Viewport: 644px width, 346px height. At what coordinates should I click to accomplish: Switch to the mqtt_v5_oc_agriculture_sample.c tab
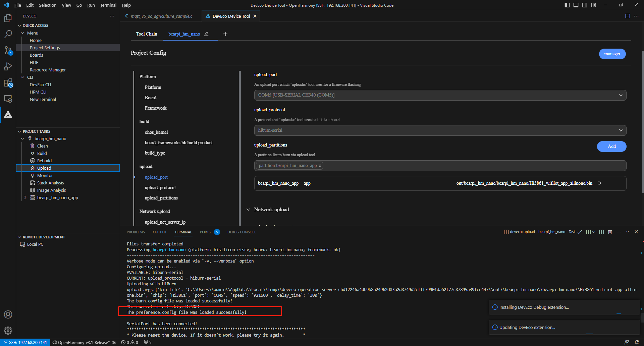(161, 16)
